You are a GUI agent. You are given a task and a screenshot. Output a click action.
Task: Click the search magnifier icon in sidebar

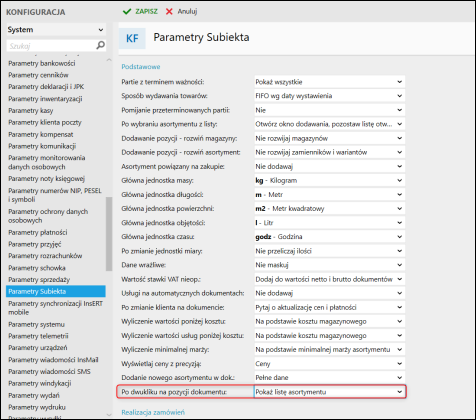[x=100, y=45]
